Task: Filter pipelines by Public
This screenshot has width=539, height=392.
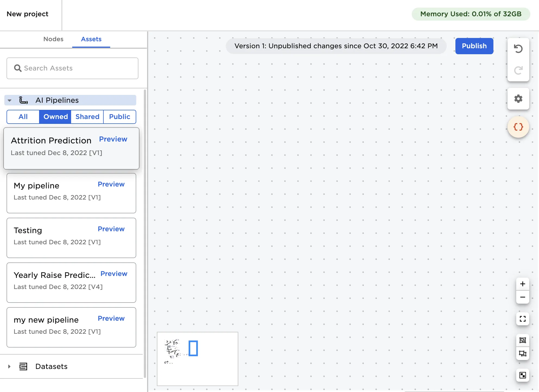Action: pyautogui.click(x=120, y=117)
